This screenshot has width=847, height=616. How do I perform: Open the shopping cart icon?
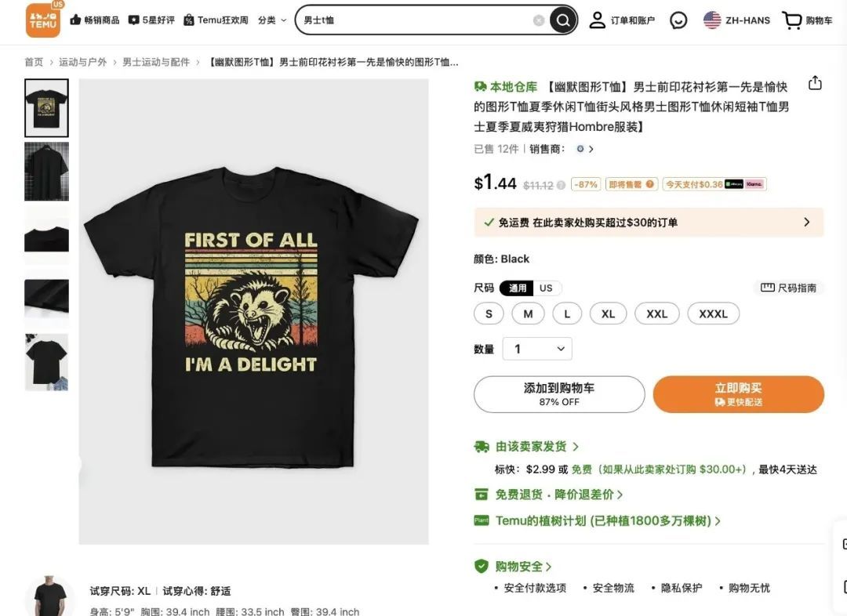coord(792,20)
